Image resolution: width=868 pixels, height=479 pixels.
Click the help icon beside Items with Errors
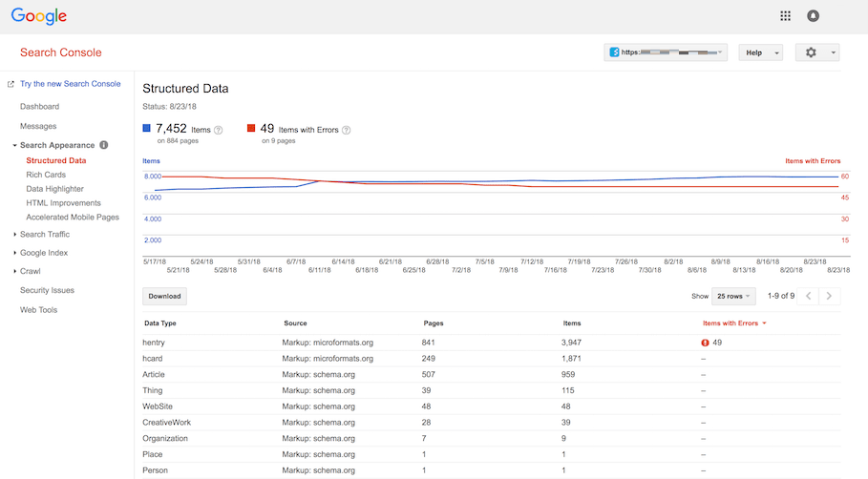coord(346,131)
